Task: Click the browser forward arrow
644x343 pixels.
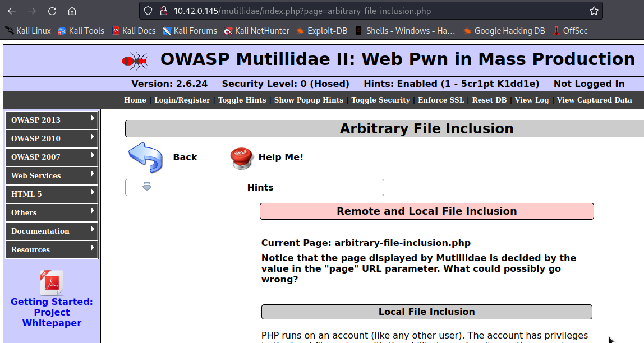Action: (x=32, y=11)
